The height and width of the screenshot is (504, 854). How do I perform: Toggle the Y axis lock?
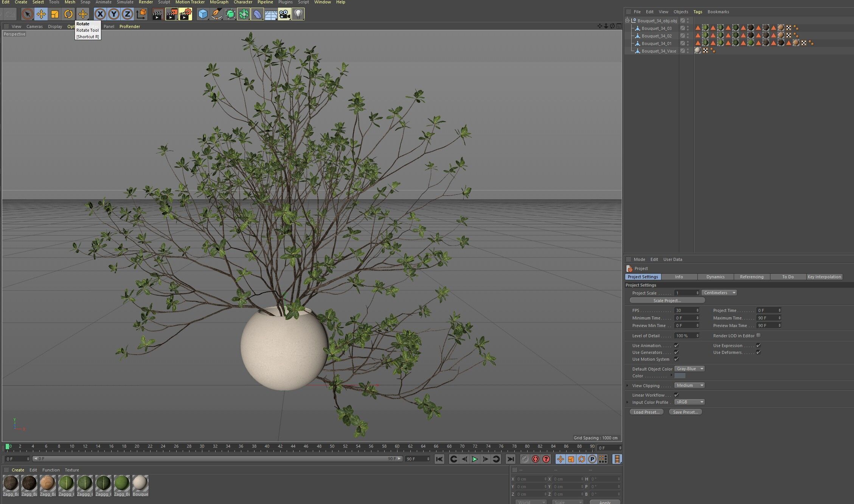click(113, 14)
